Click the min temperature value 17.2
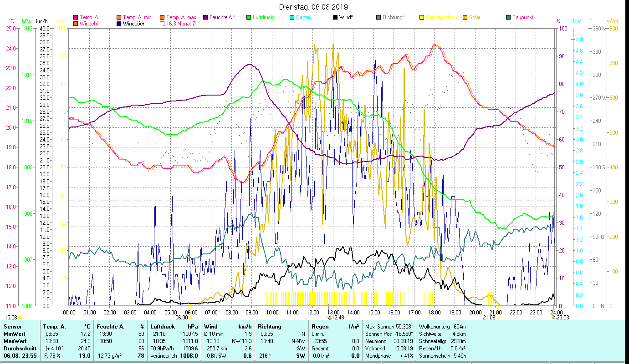The height and width of the screenshot is (364, 629). pos(85,334)
